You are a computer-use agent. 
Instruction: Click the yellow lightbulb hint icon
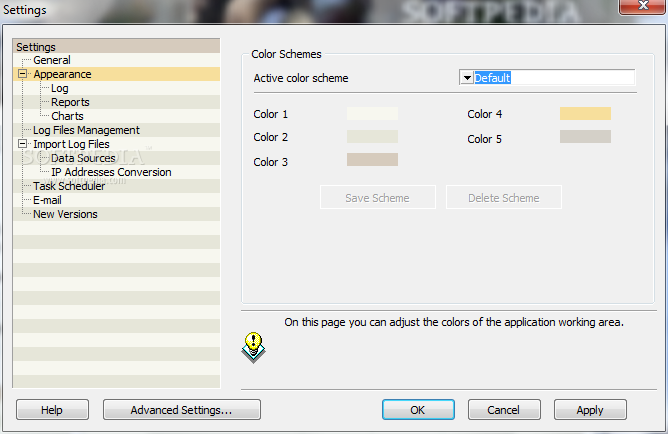[253, 347]
